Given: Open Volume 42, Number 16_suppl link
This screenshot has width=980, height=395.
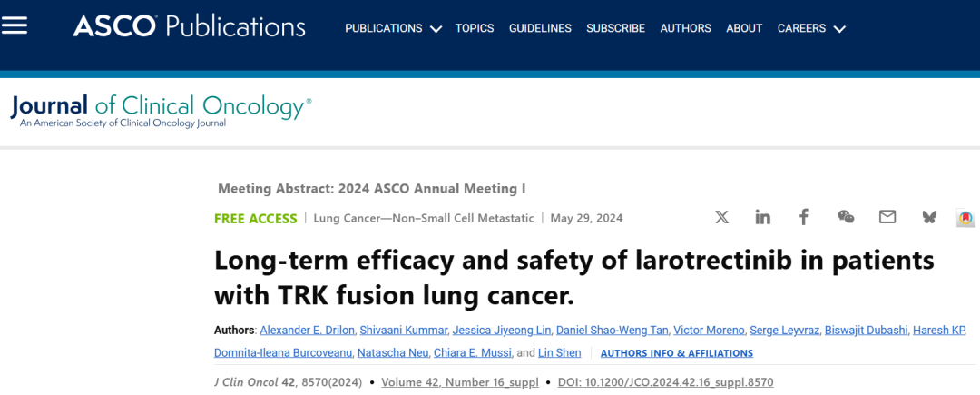Looking at the screenshot, I should pyautogui.click(x=460, y=382).
